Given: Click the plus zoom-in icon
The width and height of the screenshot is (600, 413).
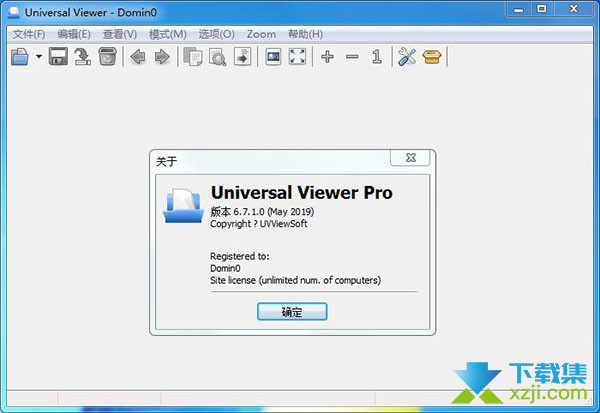Looking at the screenshot, I should (x=327, y=57).
